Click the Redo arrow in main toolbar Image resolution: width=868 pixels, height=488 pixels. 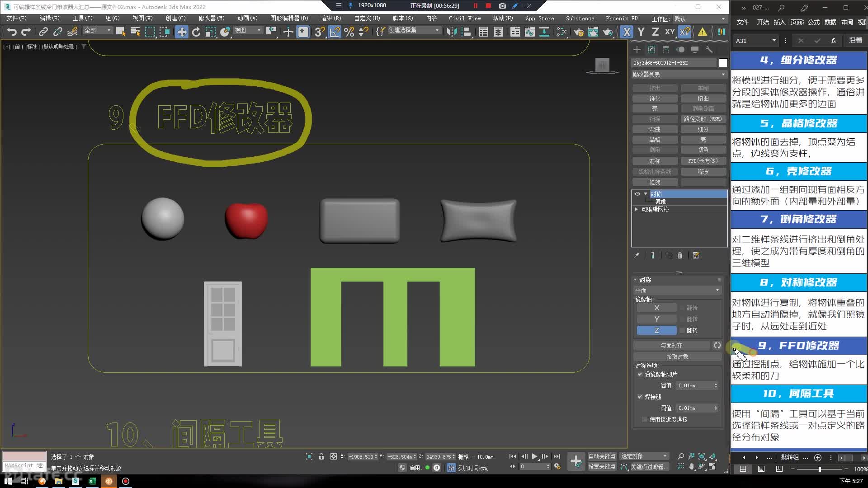click(26, 32)
